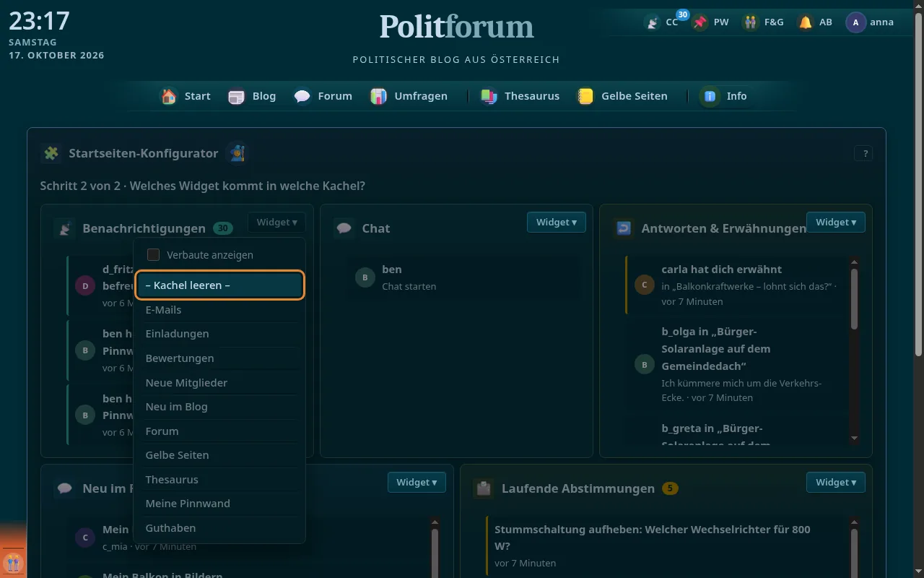Open CC notifications icon with badge 30
Viewport: 924px width, 578px height.
(x=653, y=22)
